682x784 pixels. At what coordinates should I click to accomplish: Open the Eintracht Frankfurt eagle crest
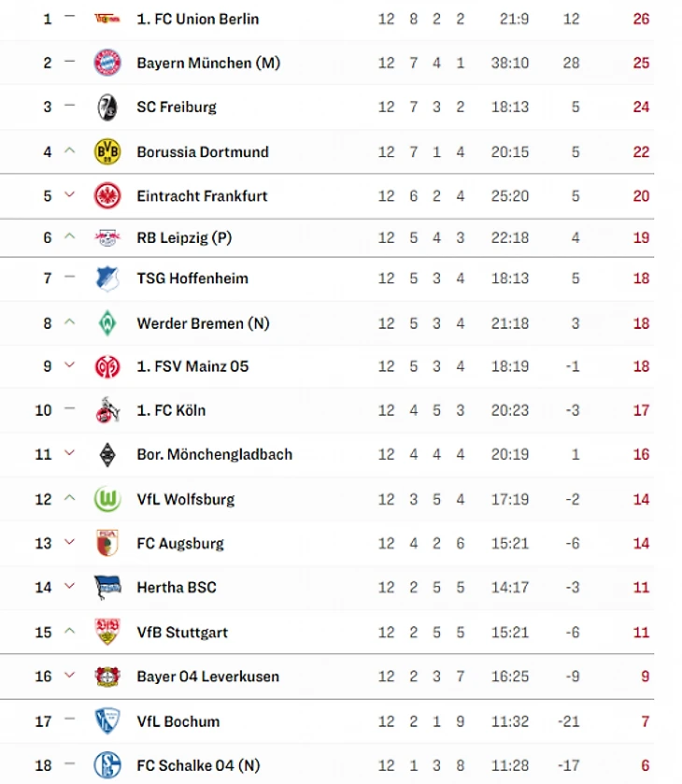(107, 196)
